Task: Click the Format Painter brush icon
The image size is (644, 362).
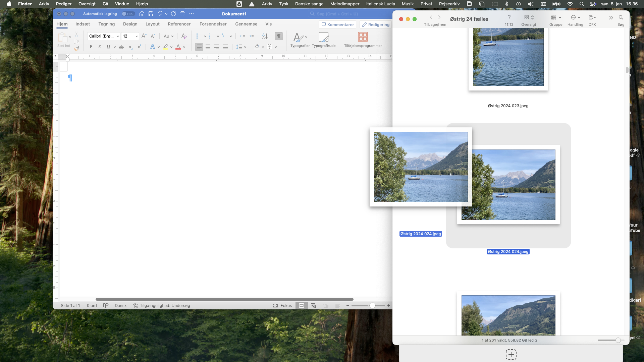Action: (76, 49)
